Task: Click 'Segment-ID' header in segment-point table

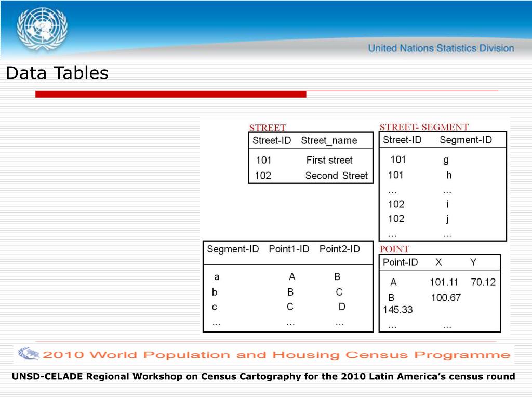Action: [233, 249]
